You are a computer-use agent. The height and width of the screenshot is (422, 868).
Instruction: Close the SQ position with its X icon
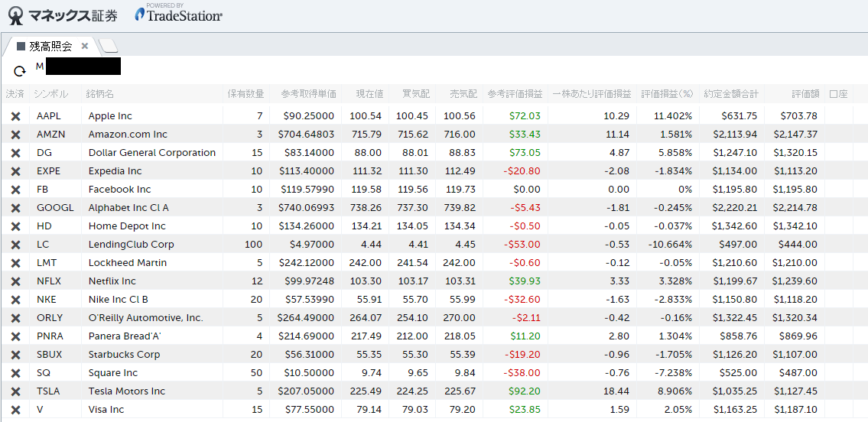(x=16, y=372)
